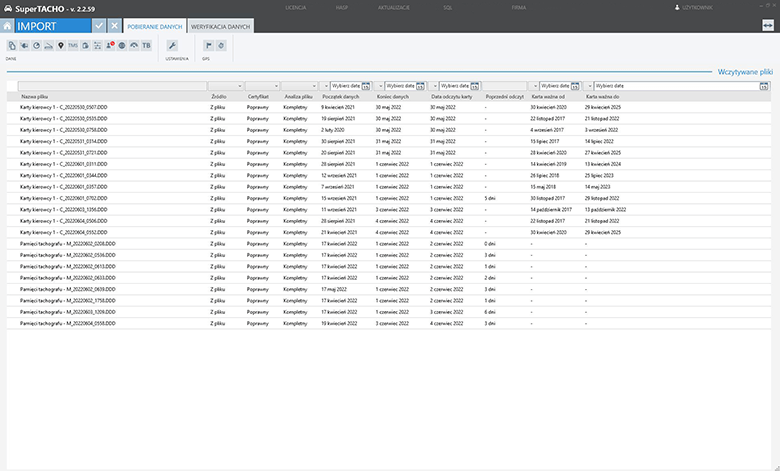
Task: Click the globe icon in the Dane toolbar
Action: coord(122,46)
